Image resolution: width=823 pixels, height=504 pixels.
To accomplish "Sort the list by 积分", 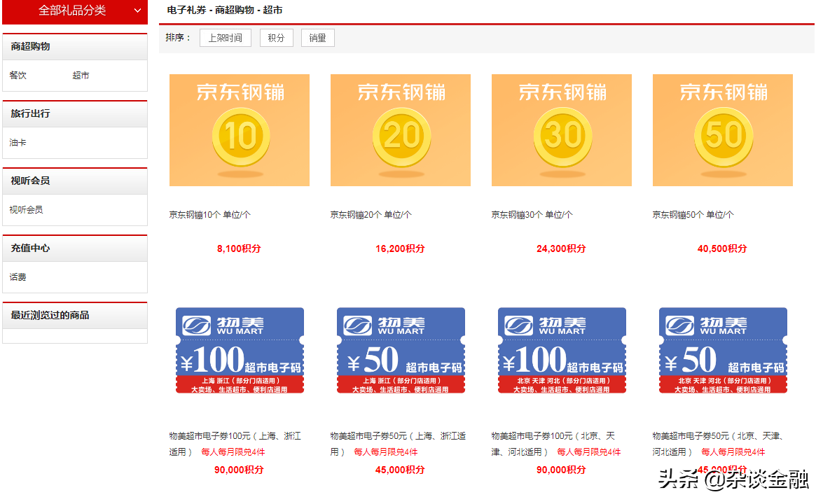I will click(x=276, y=38).
